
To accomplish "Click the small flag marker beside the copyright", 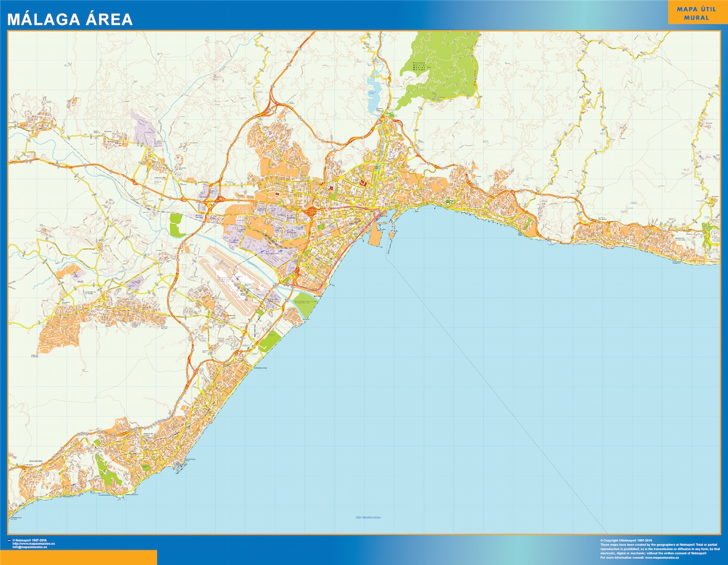I will pos(9,540).
